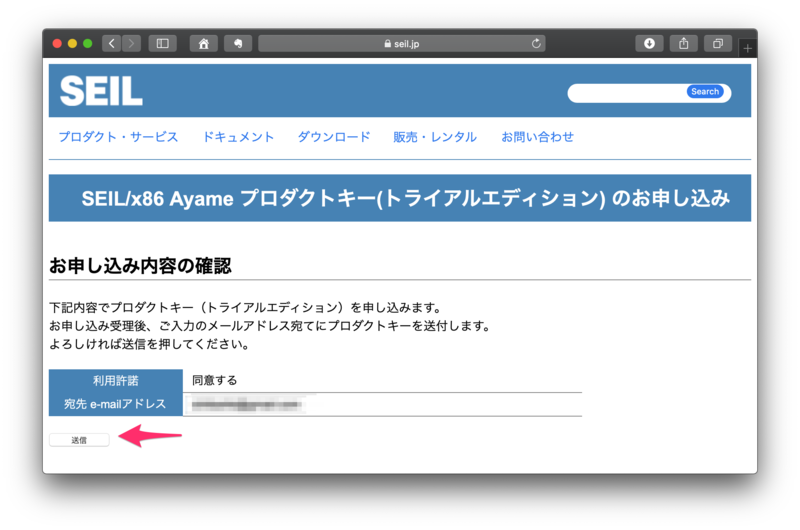Image resolution: width=800 pixels, height=530 pixels.
Task: Click the お申し込み内容の確認 heading
Action: (140, 266)
